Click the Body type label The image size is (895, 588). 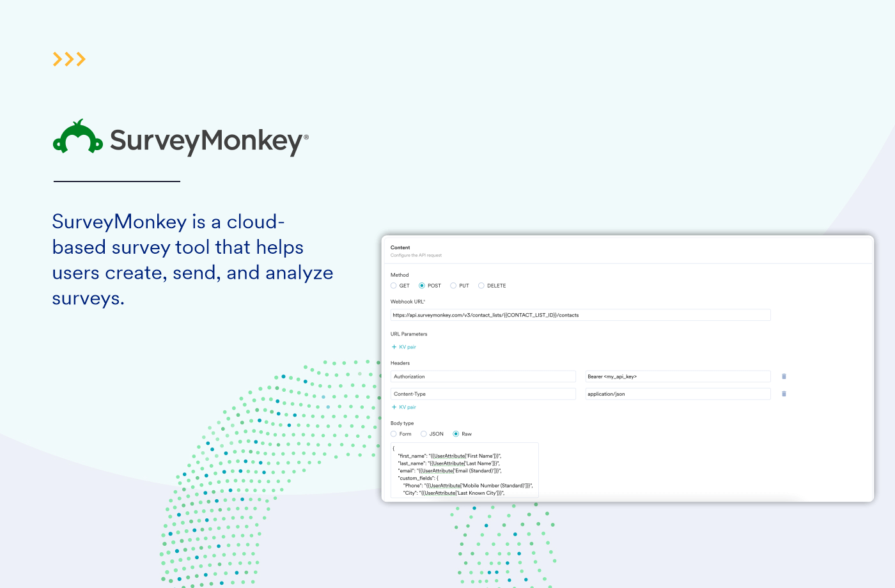click(x=402, y=423)
